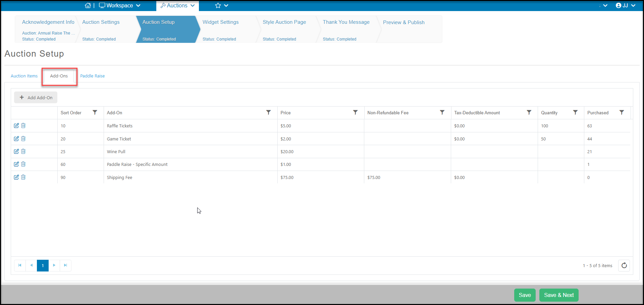
Task: Jump to the last grid page
Action: (x=65, y=265)
